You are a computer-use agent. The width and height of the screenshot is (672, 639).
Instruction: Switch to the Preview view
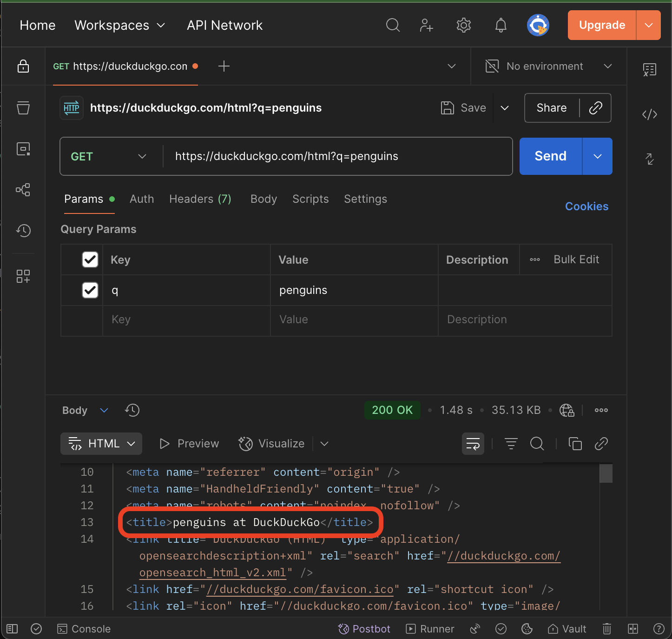tap(189, 444)
